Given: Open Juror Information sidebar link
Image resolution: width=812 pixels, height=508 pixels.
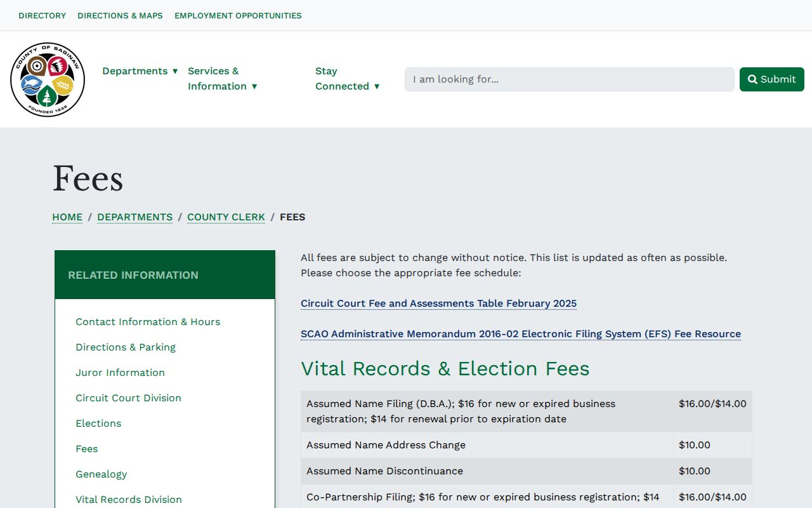Looking at the screenshot, I should (120, 373).
